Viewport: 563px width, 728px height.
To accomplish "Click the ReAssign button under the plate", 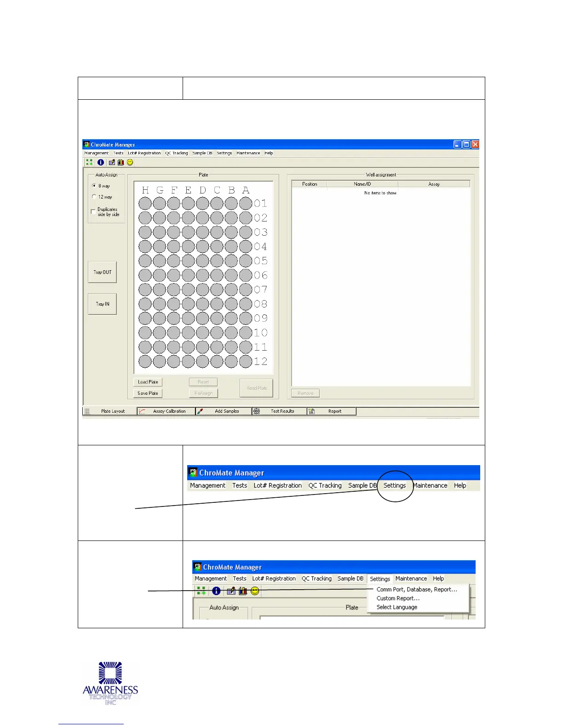I will (203, 393).
